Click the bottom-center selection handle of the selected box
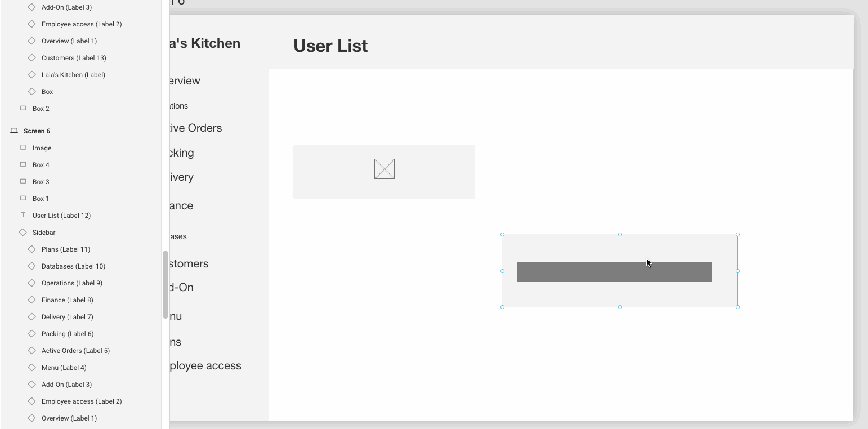This screenshot has height=429, width=868. pyautogui.click(x=620, y=307)
